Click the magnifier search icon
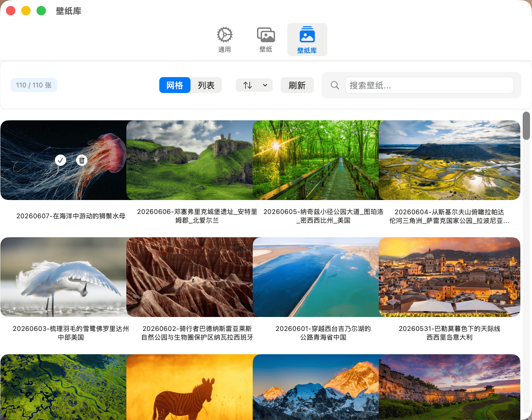532x420 pixels. point(335,85)
